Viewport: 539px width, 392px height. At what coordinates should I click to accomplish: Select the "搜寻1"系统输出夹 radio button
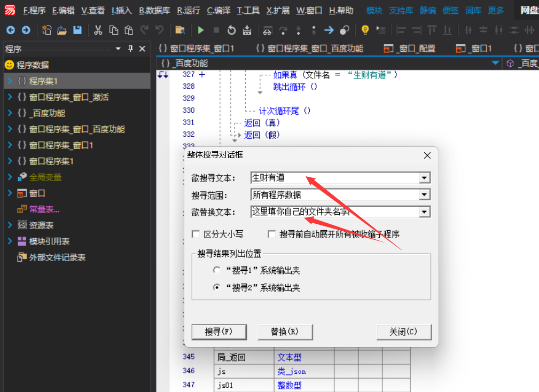(217, 270)
